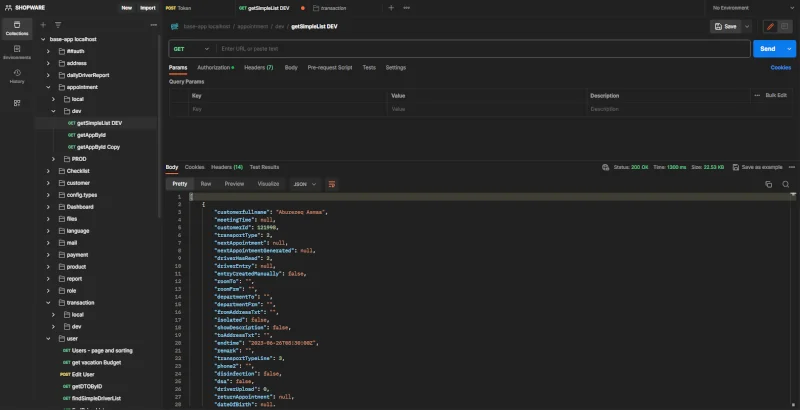Open the JSON format dropdown
The image size is (800, 410).
click(x=304, y=184)
